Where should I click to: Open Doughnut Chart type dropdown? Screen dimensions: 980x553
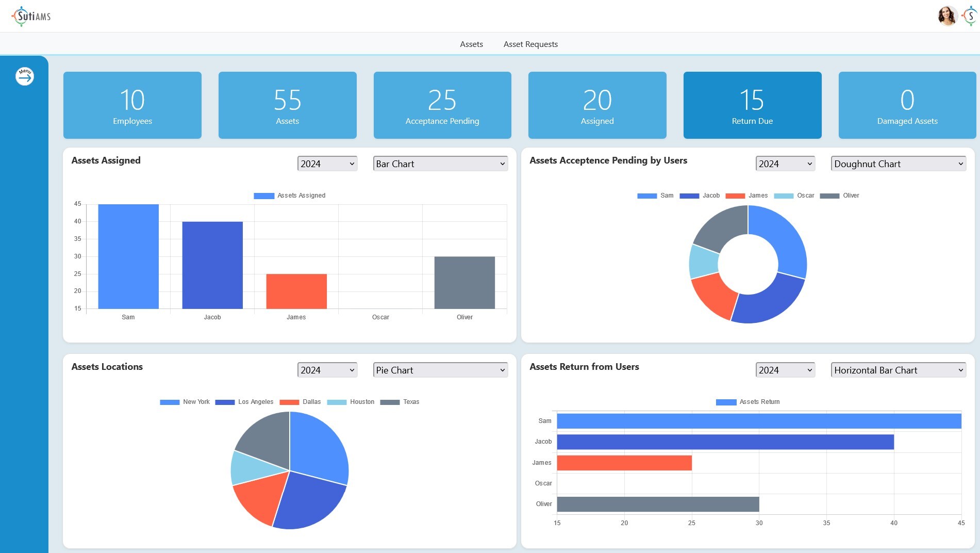[x=899, y=164]
